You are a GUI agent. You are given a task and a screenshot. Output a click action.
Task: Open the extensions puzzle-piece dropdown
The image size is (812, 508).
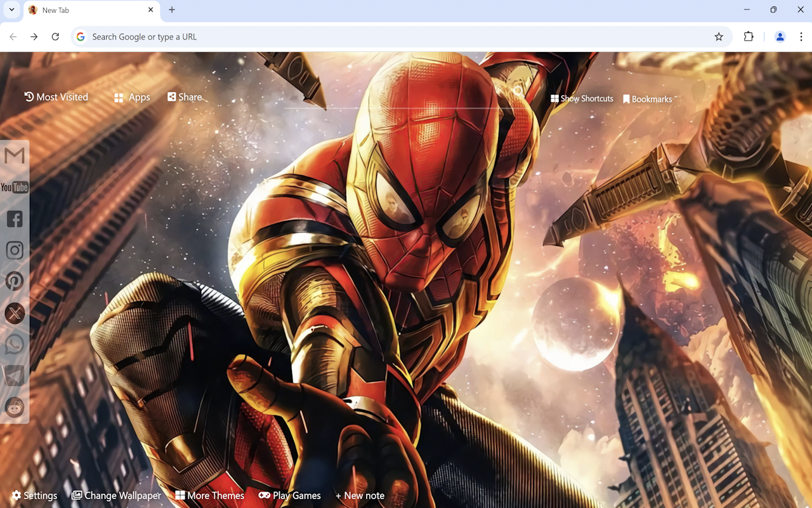click(749, 36)
